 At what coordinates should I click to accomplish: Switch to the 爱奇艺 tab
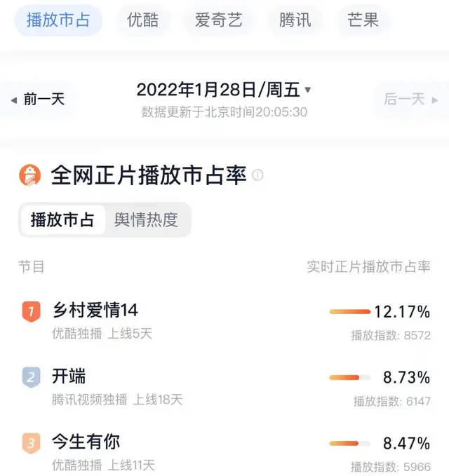[218, 20]
